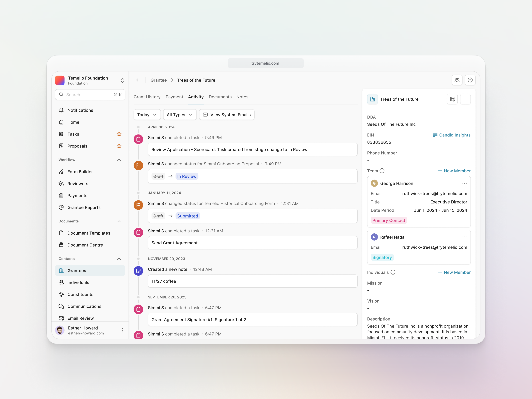Collapse the Workflow section
Image resolution: width=532 pixels, height=399 pixels.
[119, 160]
